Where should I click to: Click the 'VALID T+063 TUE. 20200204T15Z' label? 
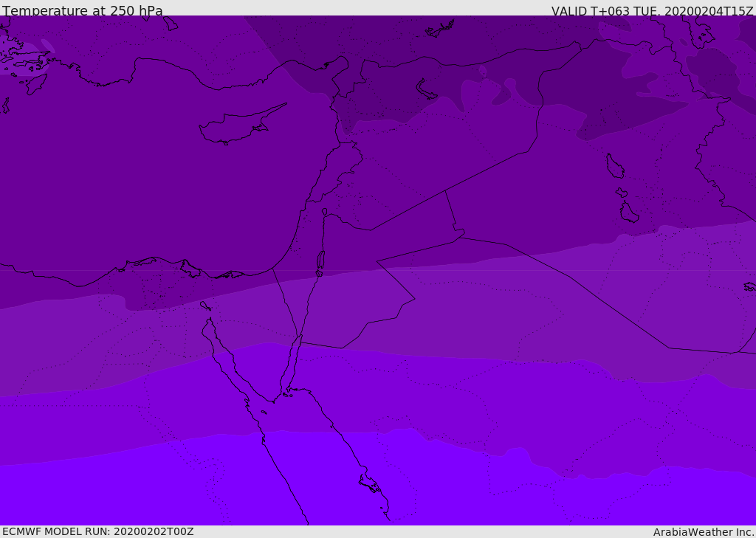coord(653,10)
